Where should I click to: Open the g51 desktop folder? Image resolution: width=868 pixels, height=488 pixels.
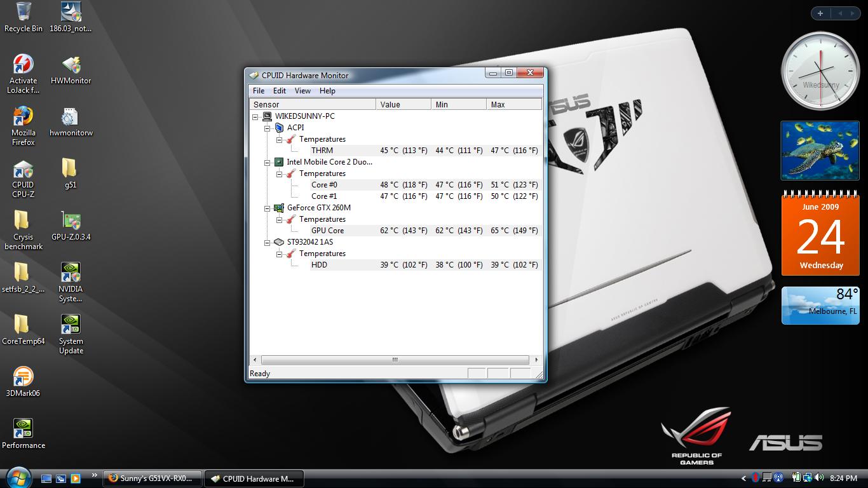(71, 173)
